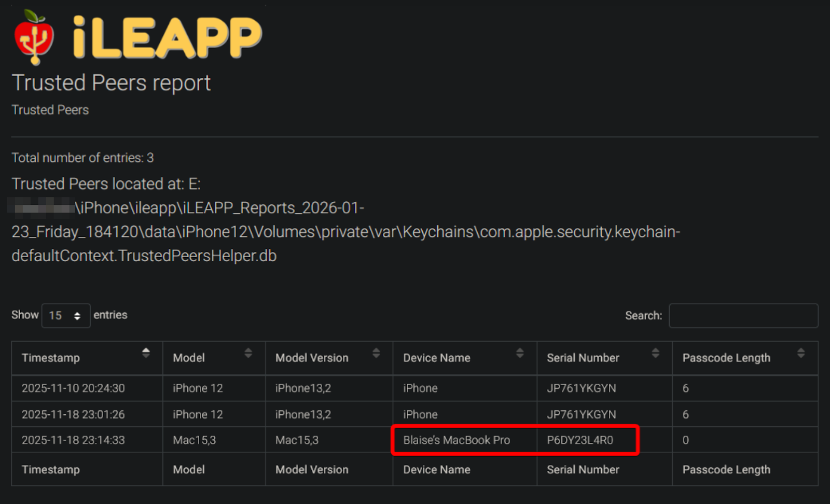Select the Device Name header label
This screenshot has height=504, width=830.
point(437,358)
